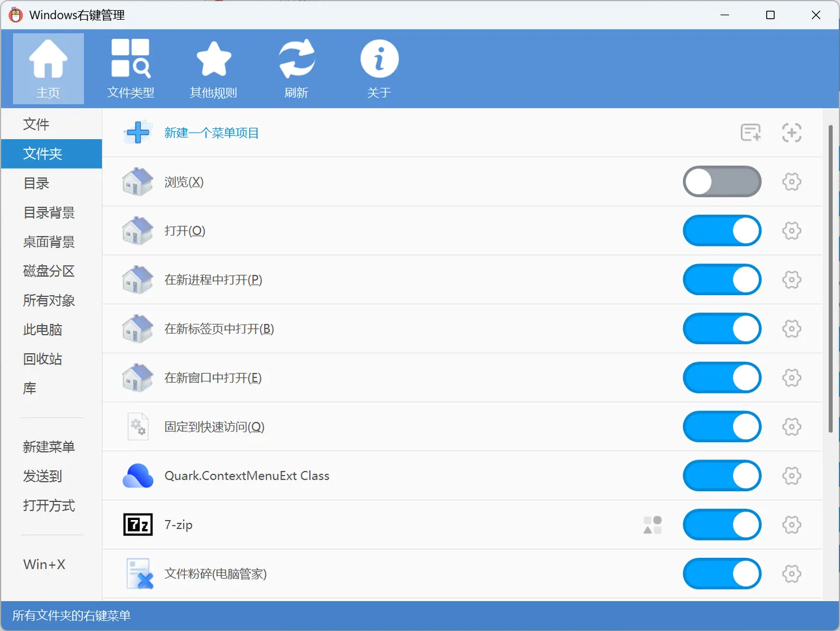This screenshot has width=840, height=631.
Task: Open 新建菜单 in the sidebar
Action: tap(52, 447)
